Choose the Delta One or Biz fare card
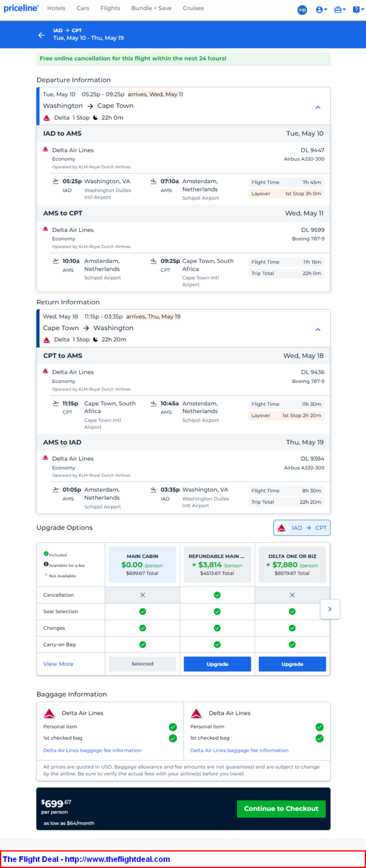The width and height of the screenshot is (366, 868). 292,565
